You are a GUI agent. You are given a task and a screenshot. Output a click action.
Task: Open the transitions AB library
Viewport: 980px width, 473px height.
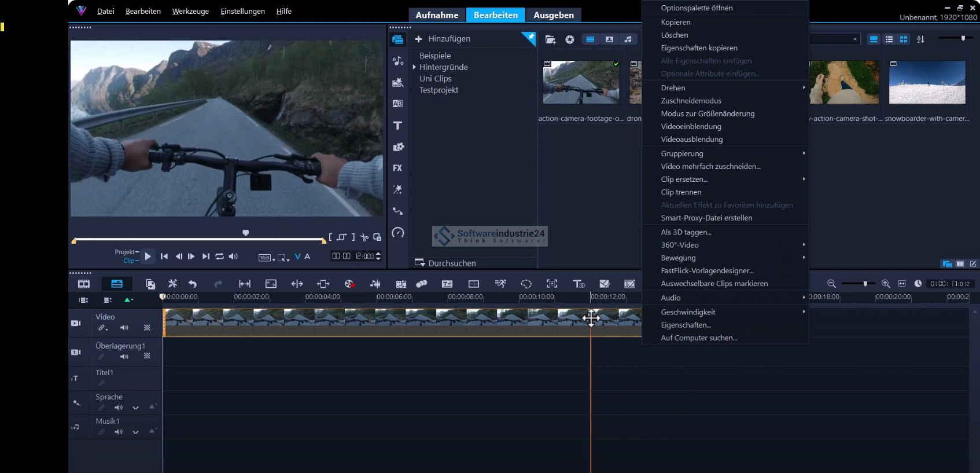click(397, 104)
